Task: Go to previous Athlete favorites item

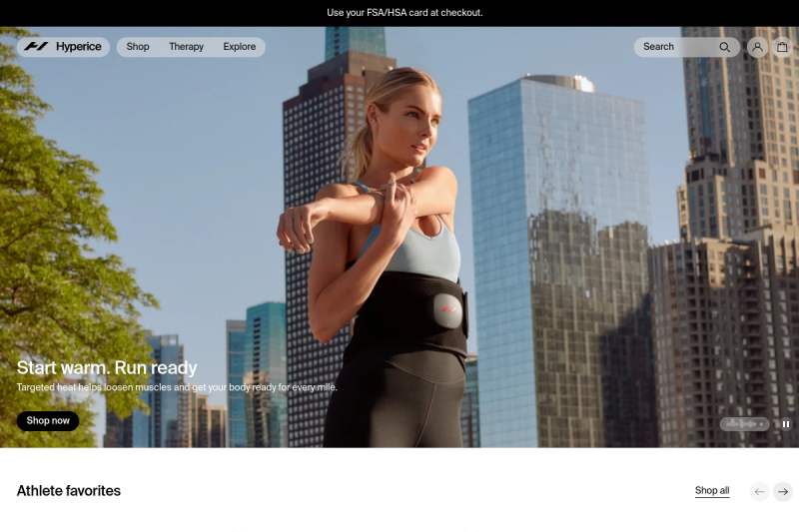Action: click(x=759, y=492)
